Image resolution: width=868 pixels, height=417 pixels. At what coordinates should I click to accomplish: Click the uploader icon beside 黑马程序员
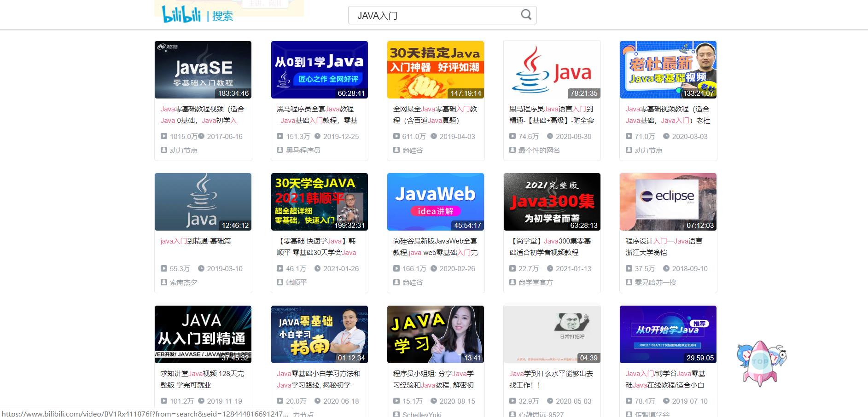[280, 150]
